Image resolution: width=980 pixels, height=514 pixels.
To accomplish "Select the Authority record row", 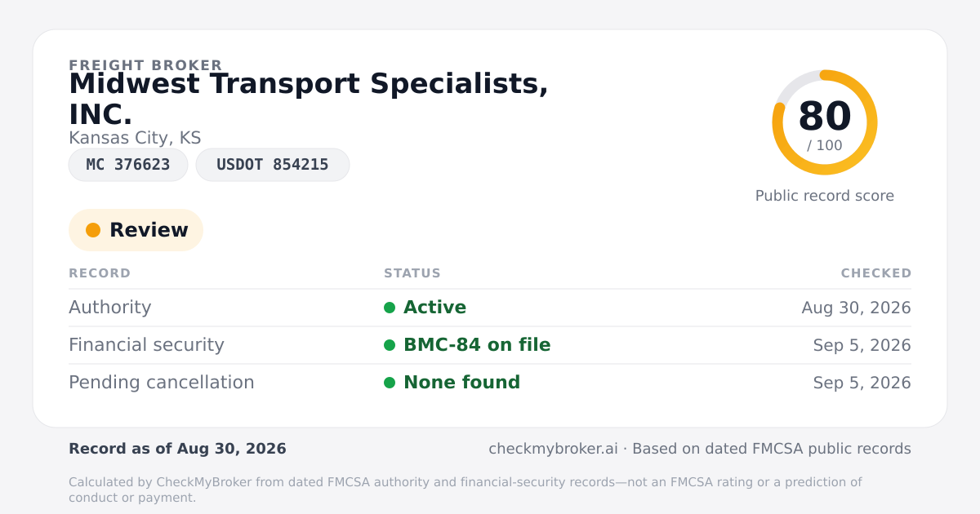I will point(490,308).
